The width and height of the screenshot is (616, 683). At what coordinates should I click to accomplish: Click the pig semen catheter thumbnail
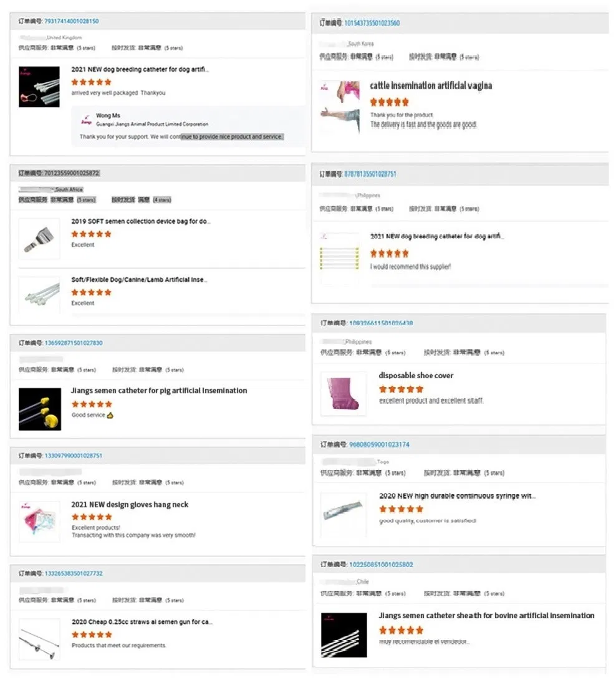(x=39, y=409)
